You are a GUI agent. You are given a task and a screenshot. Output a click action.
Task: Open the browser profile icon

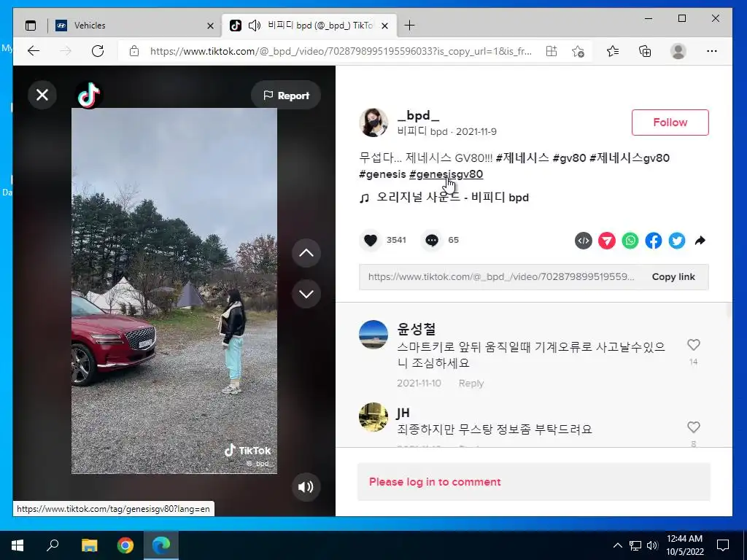tap(678, 51)
